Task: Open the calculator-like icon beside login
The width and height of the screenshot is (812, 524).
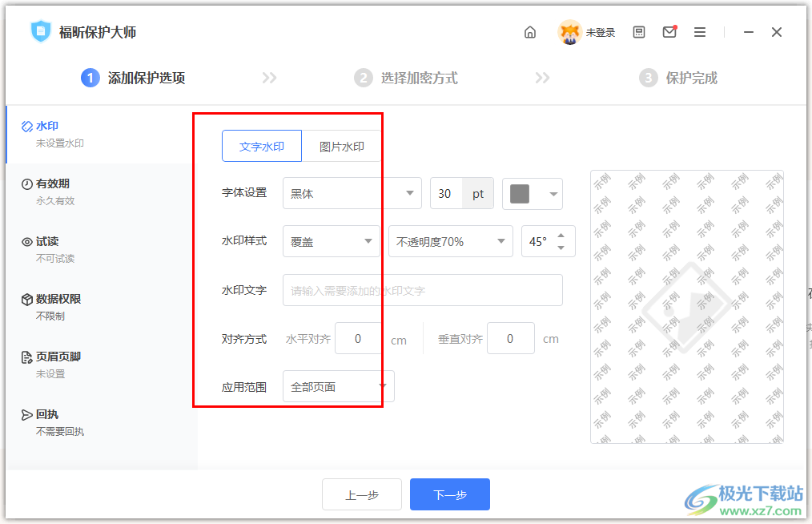Action: pyautogui.click(x=639, y=32)
